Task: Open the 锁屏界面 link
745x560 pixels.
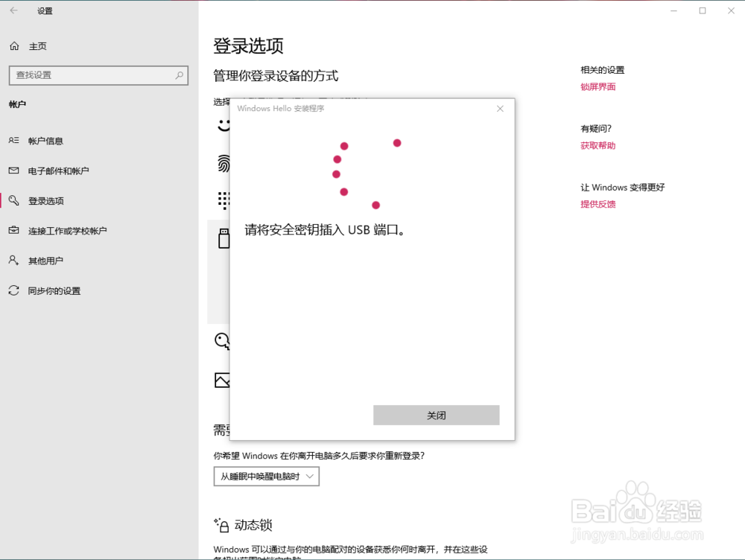Action: [597, 87]
